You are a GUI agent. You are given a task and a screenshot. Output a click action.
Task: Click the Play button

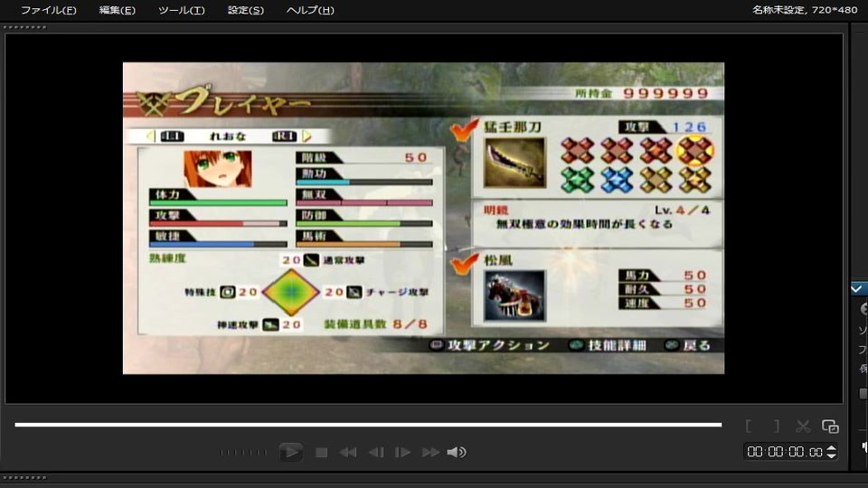pos(290,452)
